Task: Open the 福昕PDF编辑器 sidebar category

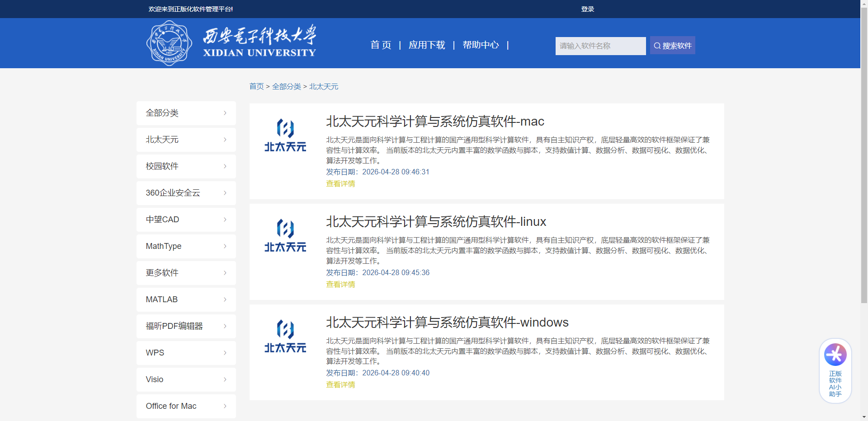Action: coord(186,326)
